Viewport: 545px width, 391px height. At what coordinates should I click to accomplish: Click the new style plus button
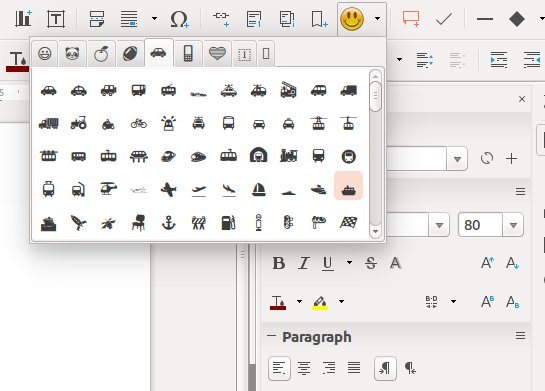click(511, 158)
